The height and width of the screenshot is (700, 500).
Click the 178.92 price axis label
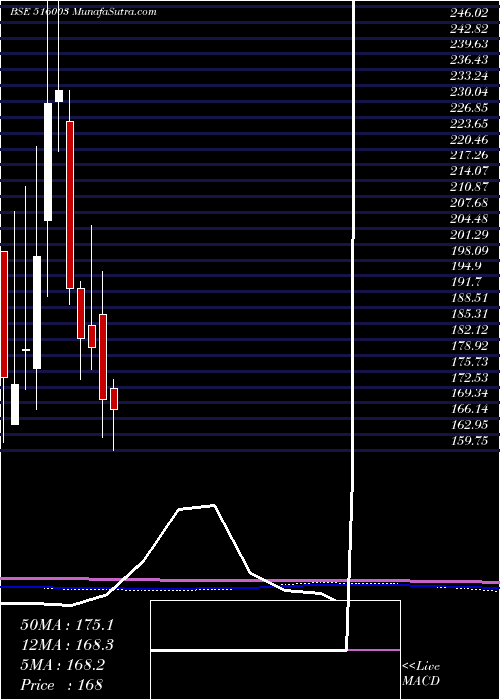tap(469, 346)
